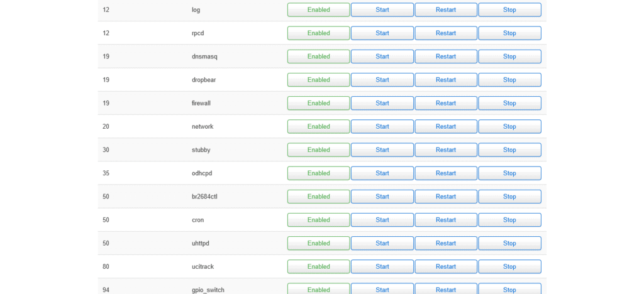Viewport: 644px width, 294px height.
Task: Restart the br2684ctl service
Action: 446,197
